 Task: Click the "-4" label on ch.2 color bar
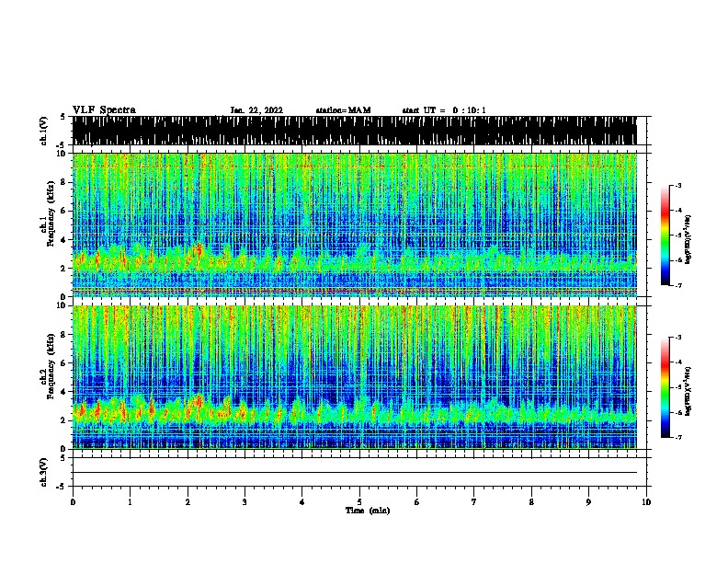click(x=677, y=362)
